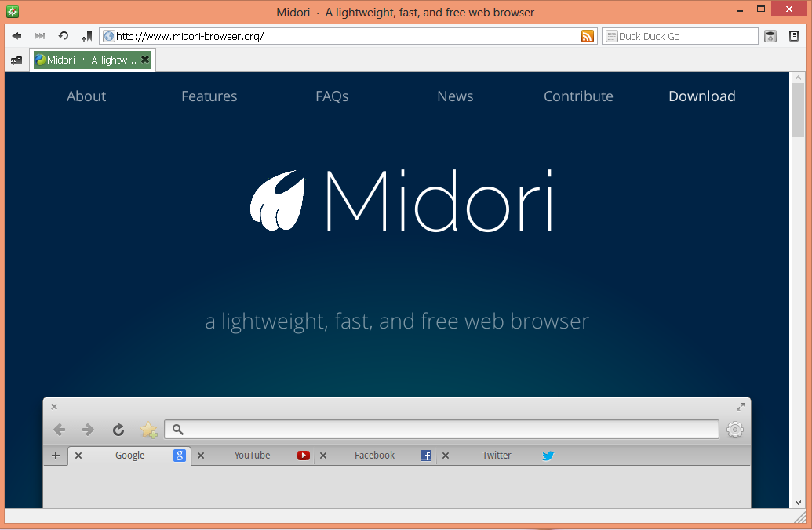Close the YouTube tab in mock browser

tap(201, 456)
